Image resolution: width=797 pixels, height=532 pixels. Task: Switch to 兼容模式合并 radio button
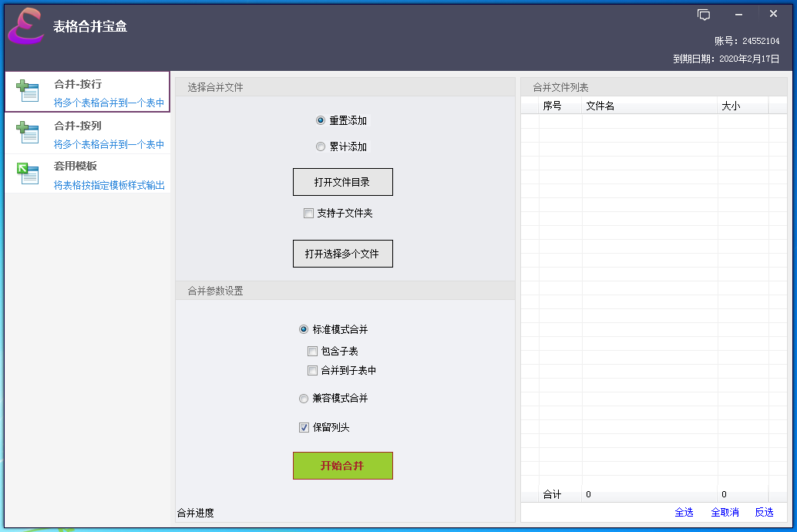(304, 399)
